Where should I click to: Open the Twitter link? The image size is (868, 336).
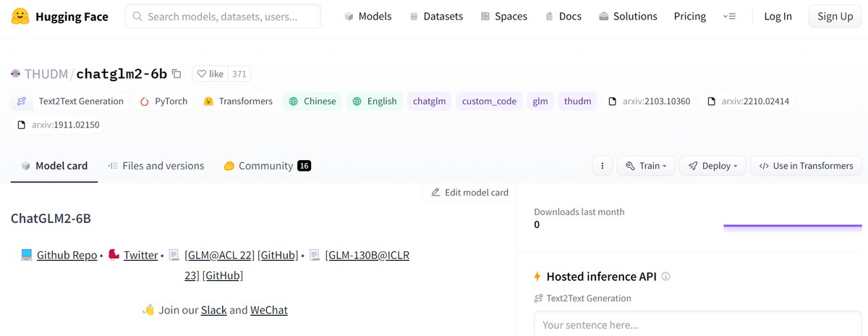click(x=140, y=255)
